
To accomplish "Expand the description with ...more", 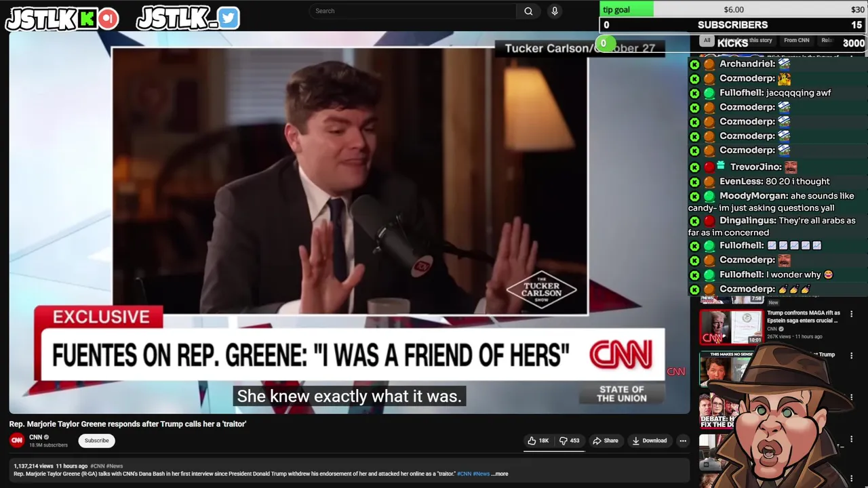I will click(500, 474).
